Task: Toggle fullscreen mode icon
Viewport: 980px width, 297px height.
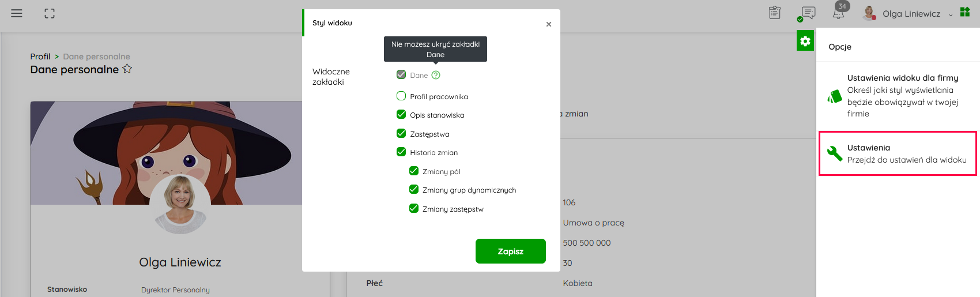Action: click(x=50, y=13)
